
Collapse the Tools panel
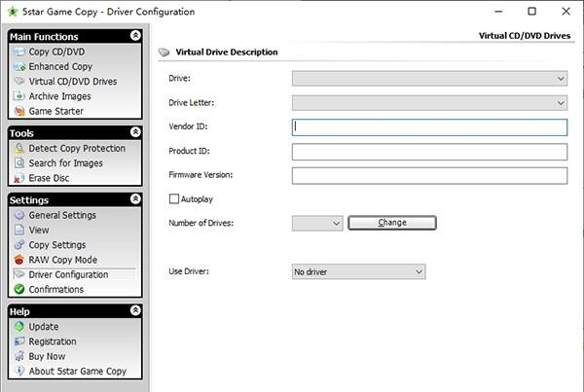tap(135, 132)
